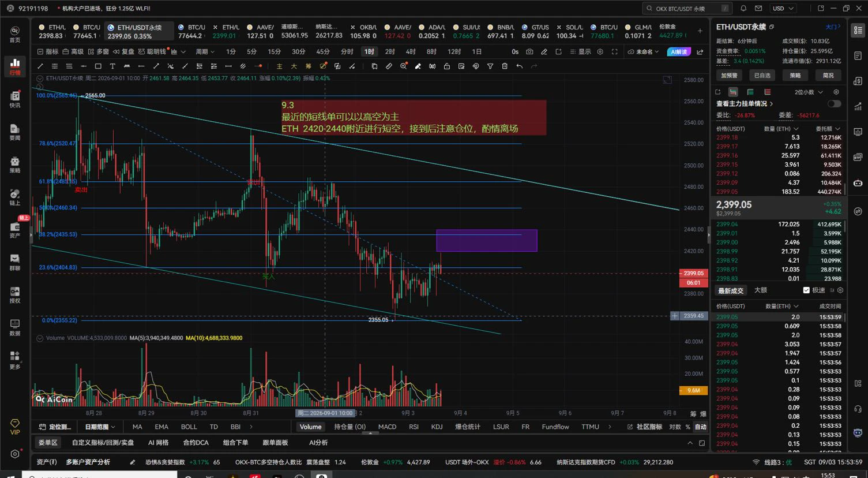Open the VIP icon in the sidebar

(x=15, y=427)
